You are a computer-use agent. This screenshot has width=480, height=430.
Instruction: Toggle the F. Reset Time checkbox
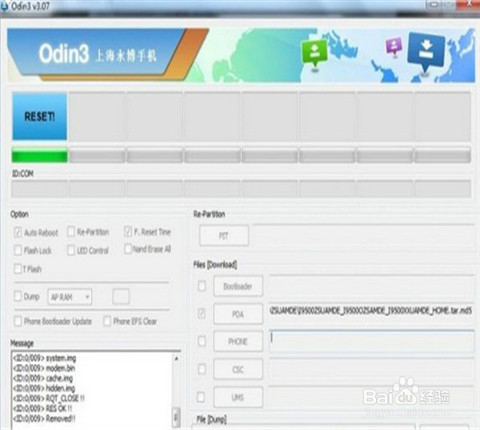pyautogui.click(x=128, y=231)
